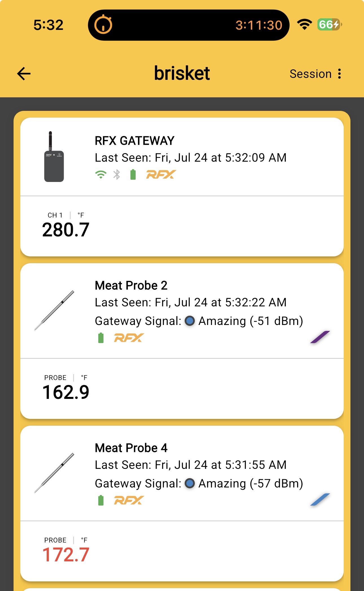The height and width of the screenshot is (591, 364).
Task: Tap the RFX logo on Meat Probe 2
Action: [x=129, y=338]
